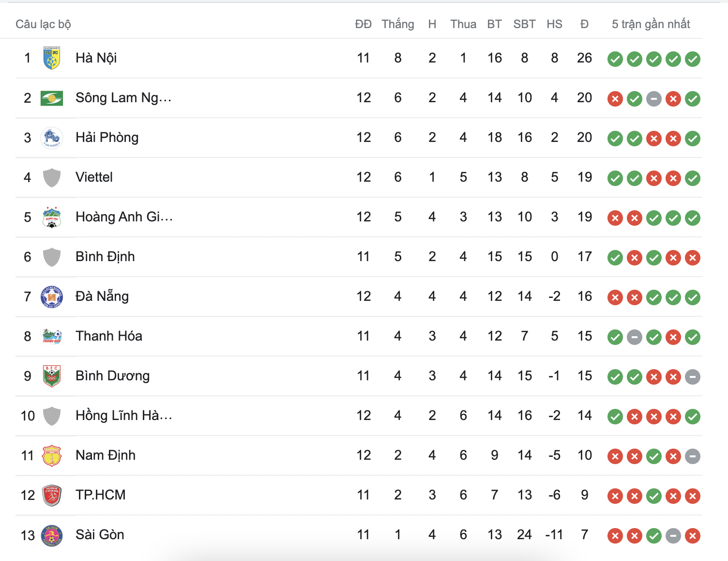Click the Bình Dương BFC crest

coord(52,376)
